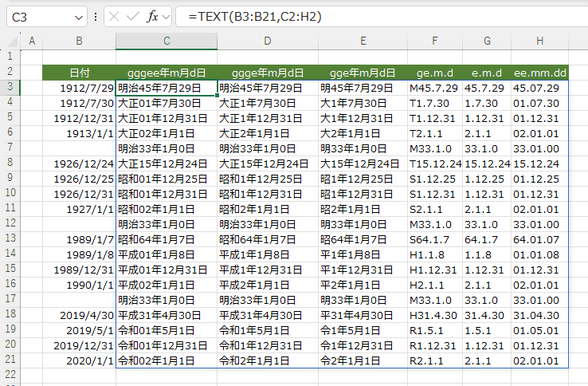Click the 日付 header cell
The width and height of the screenshot is (588, 386).
click(79, 73)
